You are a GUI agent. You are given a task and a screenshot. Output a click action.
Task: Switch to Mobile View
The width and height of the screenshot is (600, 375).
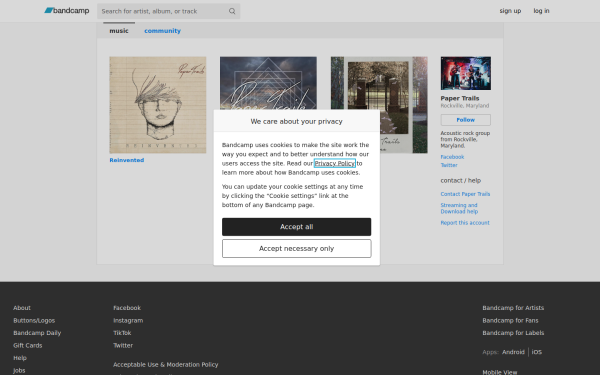pos(500,372)
